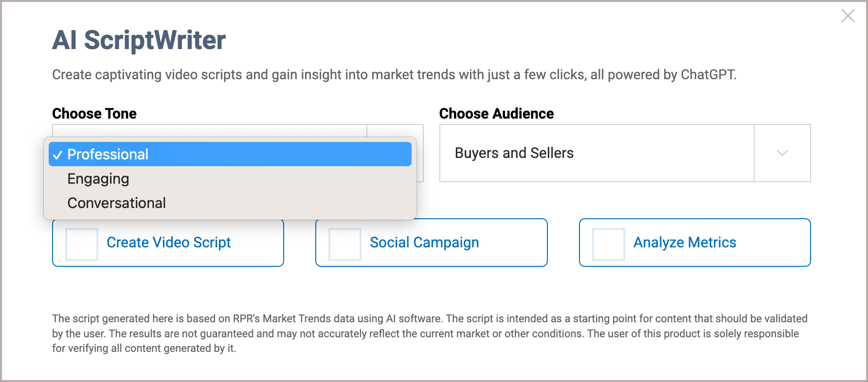
Task: Choose the Engaging tone option
Action: point(98,179)
